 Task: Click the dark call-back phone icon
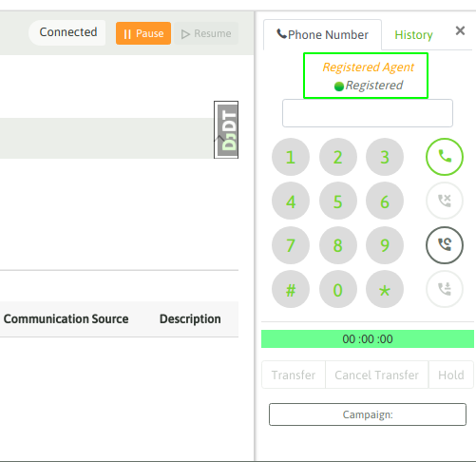[445, 245]
